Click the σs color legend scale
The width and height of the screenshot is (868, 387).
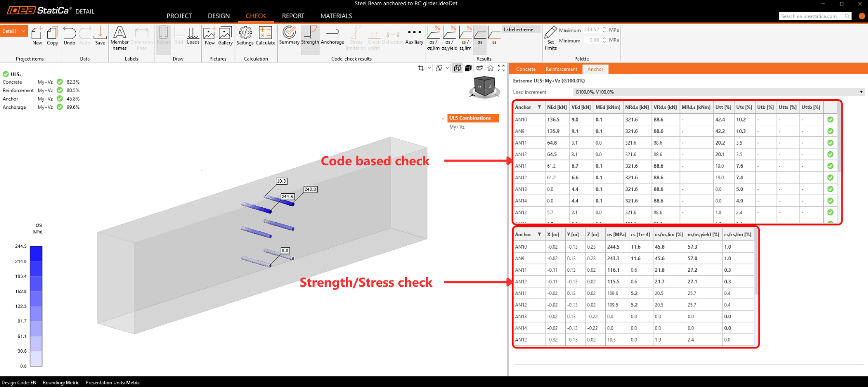pyautogui.click(x=36, y=306)
